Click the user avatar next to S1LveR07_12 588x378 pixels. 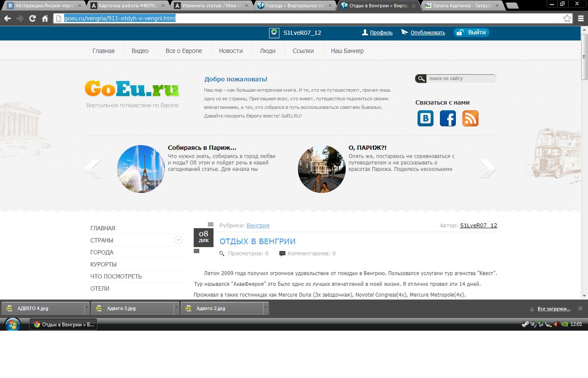point(274,33)
